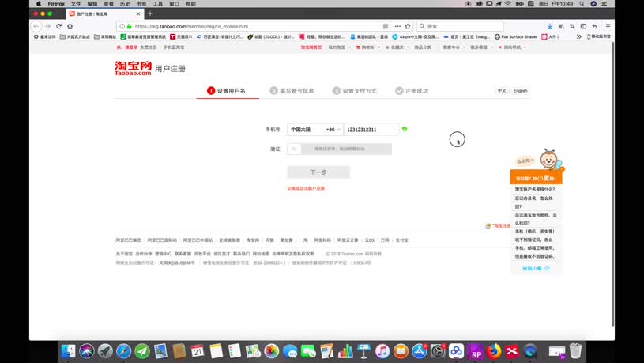Select step tab 设置用户名
644x363 pixels.
click(226, 91)
